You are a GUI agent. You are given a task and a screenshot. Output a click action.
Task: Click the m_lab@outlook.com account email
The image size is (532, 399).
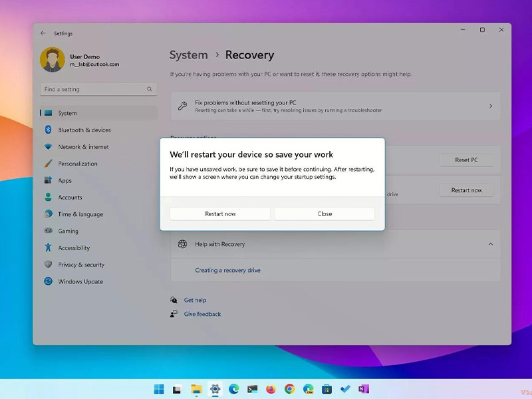[x=94, y=64]
